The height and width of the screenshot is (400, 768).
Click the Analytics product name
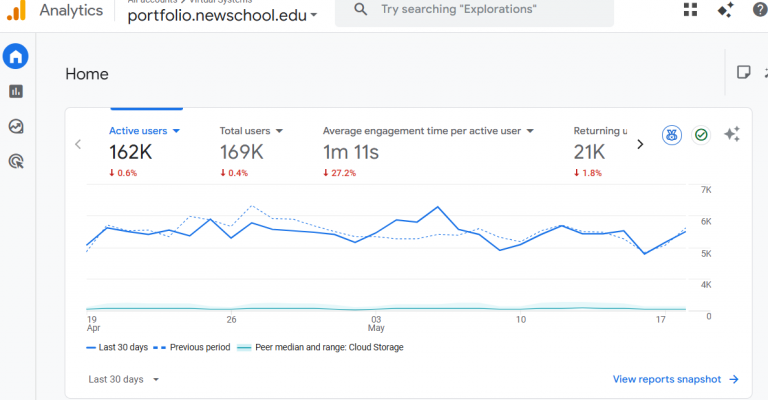click(72, 10)
